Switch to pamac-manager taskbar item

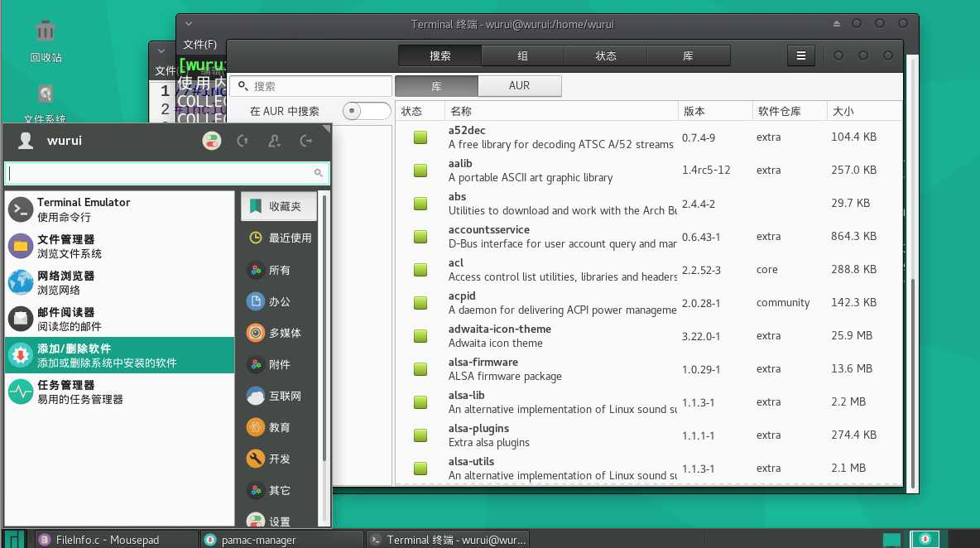pos(281,539)
